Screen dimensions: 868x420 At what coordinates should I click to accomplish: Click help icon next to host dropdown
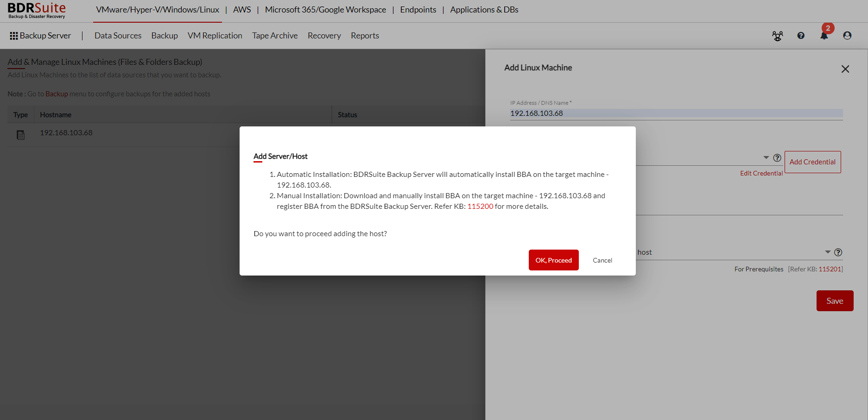838,252
